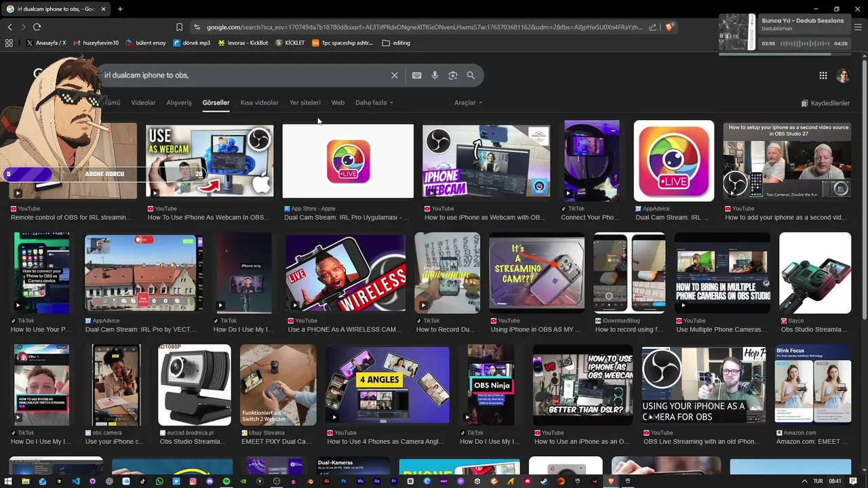
Task: Select the Görseller tab
Action: click(x=216, y=103)
